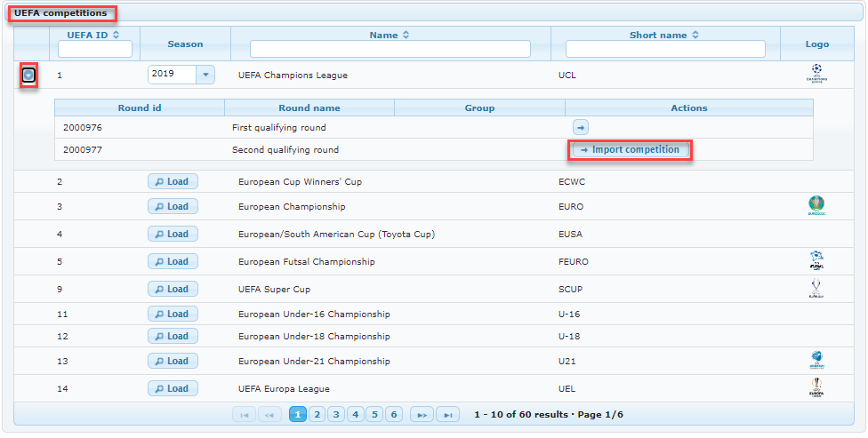Click the European Under-21 Championship logo
The width and height of the screenshot is (868, 438).
pyautogui.click(x=816, y=361)
